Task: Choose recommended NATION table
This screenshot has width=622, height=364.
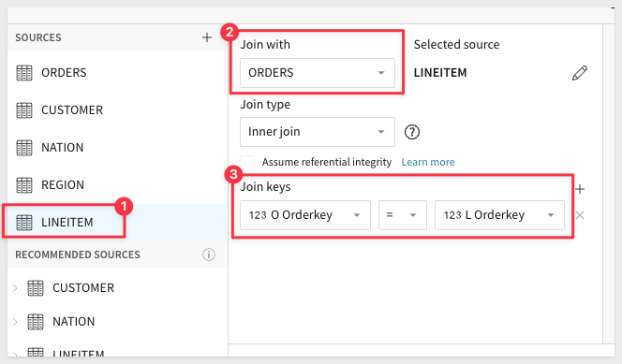Action: [74, 322]
